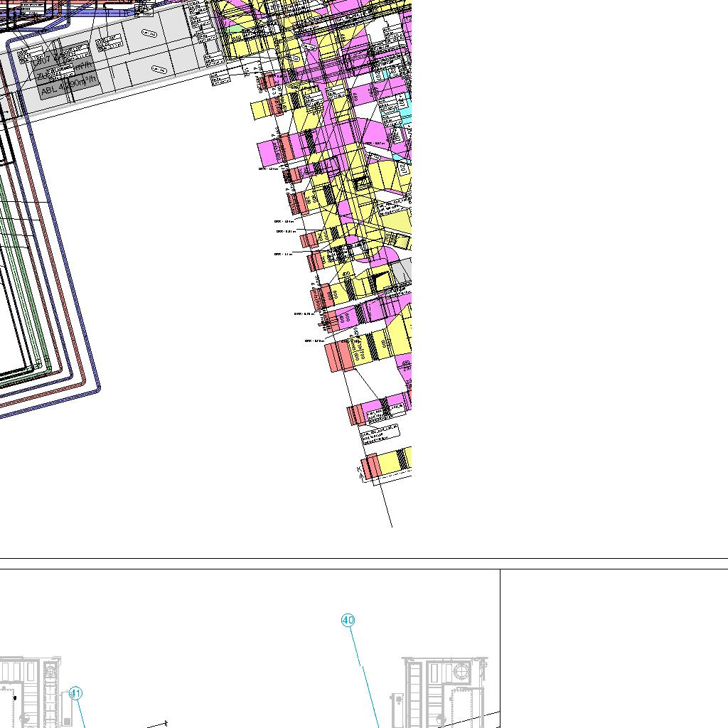Viewport: 728px width, 728px height.
Task: Select the grid bubble numbered 40
Action: 348,621
